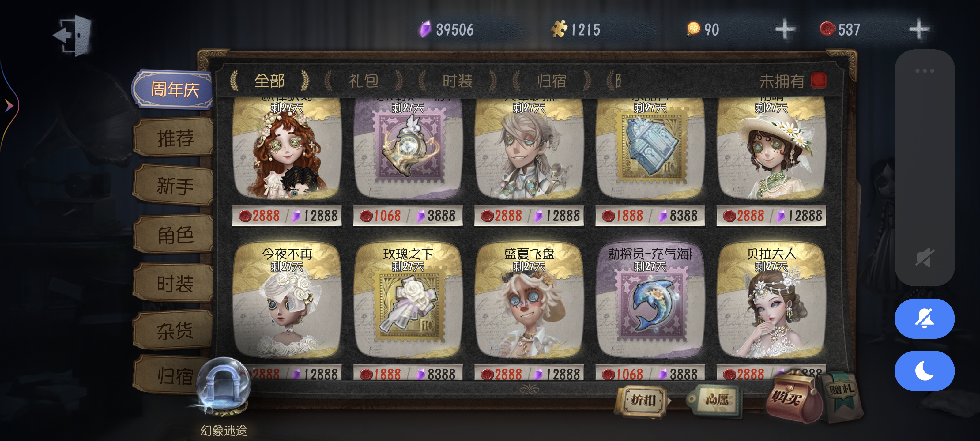Image resolution: width=980 pixels, height=441 pixels.
Task: Switch to the 时装 top filter tab
Action: tap(457, 81)
